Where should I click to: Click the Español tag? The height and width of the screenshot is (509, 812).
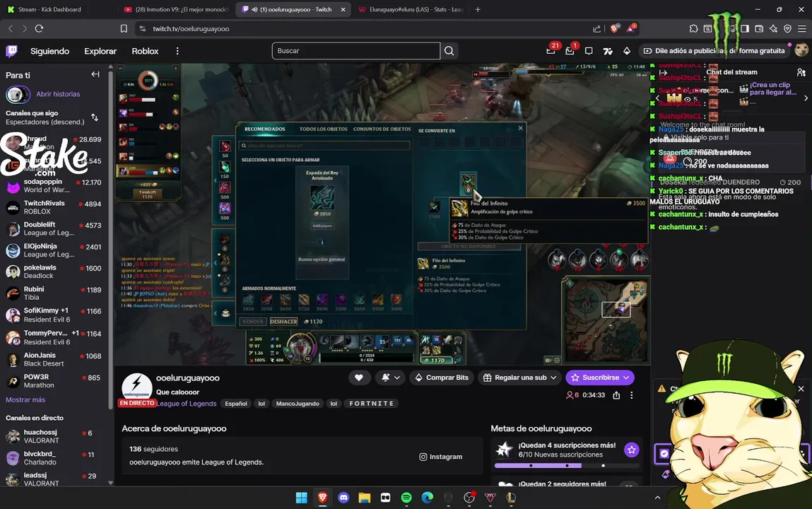click(235, 404)
